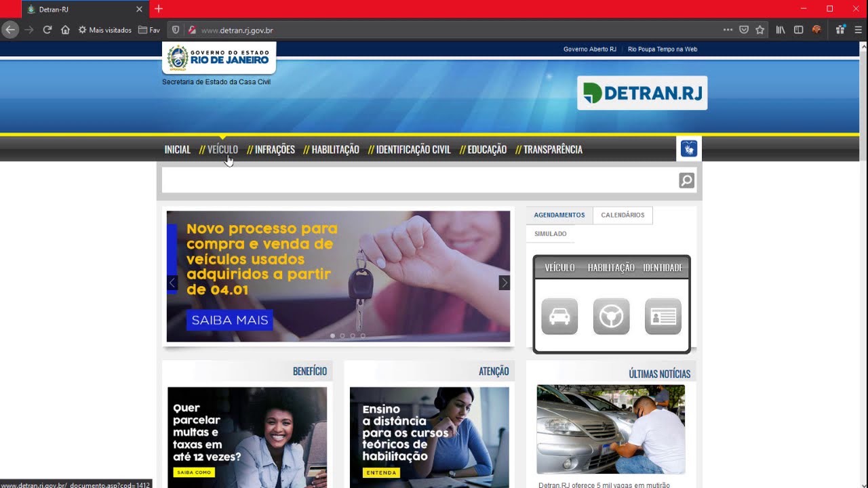Image resolution: width=868 pixels, height=488 pixels.
Task: Click the Governo do Estado Rio de Janeiro logo
Action: tap(219, 57)
